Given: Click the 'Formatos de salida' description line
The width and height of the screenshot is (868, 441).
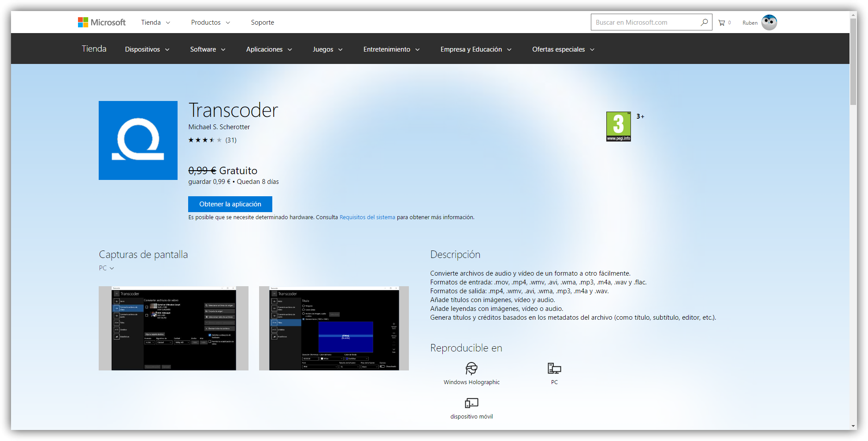Looking at the screenshot, I should point(519,291).
